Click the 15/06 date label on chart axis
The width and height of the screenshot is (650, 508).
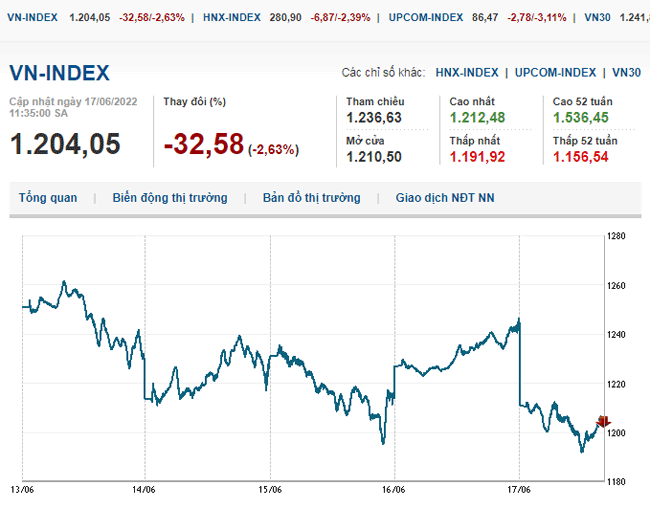269,490
